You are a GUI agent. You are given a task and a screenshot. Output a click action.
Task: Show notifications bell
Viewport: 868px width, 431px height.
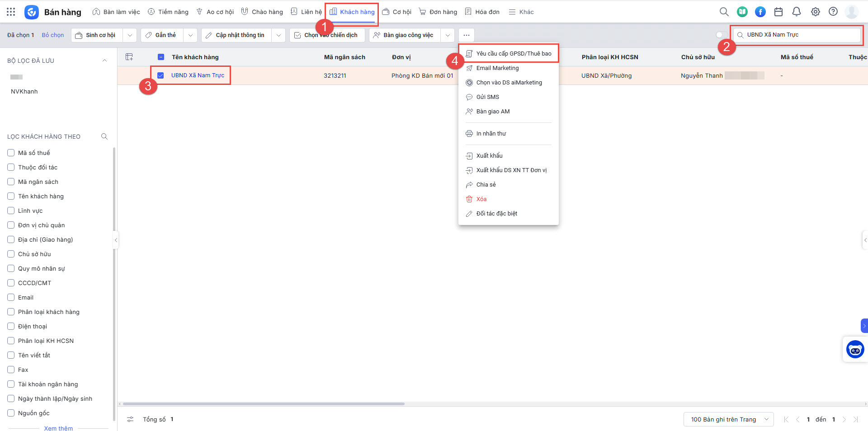click(x=797, y=12)
